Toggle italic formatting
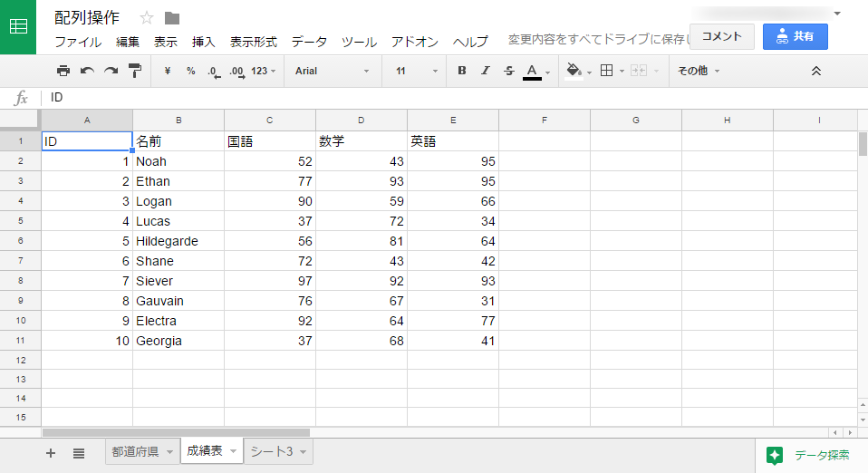Image resolution: width=868 pixels, height=473 pixels. click(486, 71)
